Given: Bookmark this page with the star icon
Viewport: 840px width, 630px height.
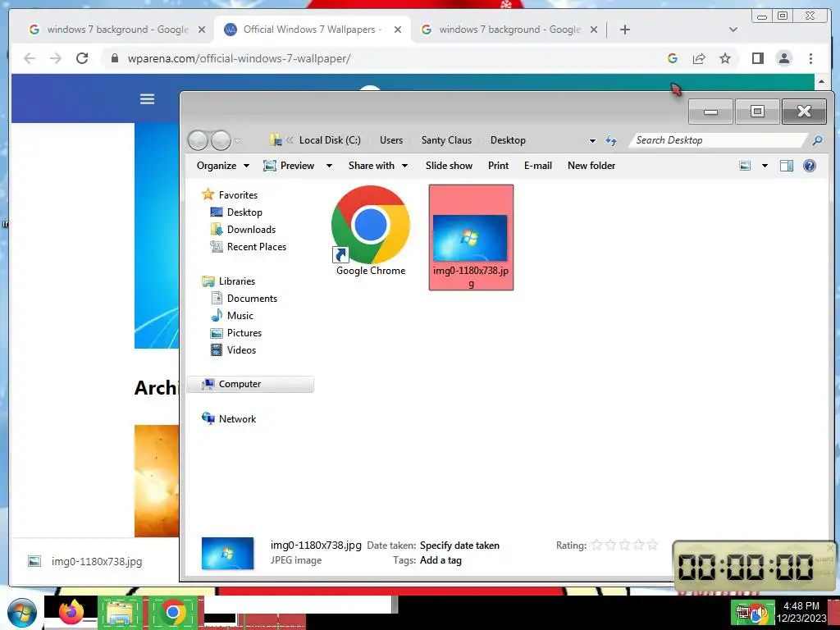Looking at the screenshot, I should click(x=725, y=58).
